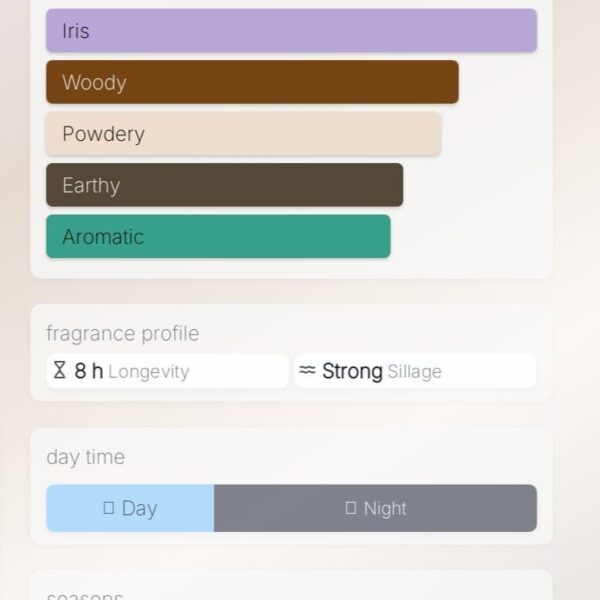Open the 8 h Longevity chip
This screenshot has width=600, height=600.
(167, 372)
